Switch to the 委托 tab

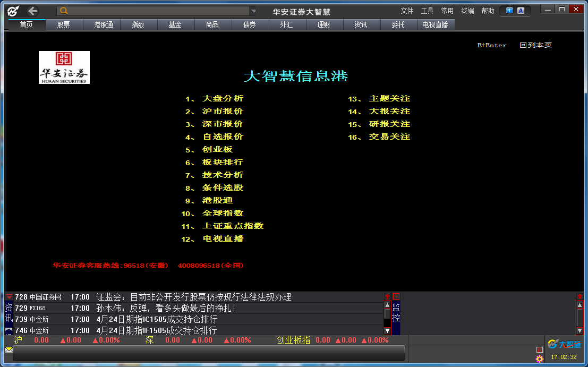[x=398, y=25]
